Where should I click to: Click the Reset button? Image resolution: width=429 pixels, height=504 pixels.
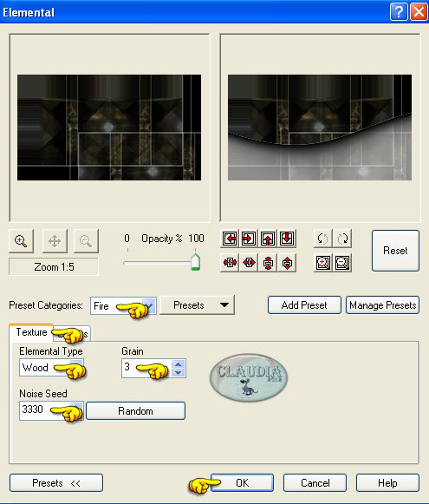tap(395, 251)
